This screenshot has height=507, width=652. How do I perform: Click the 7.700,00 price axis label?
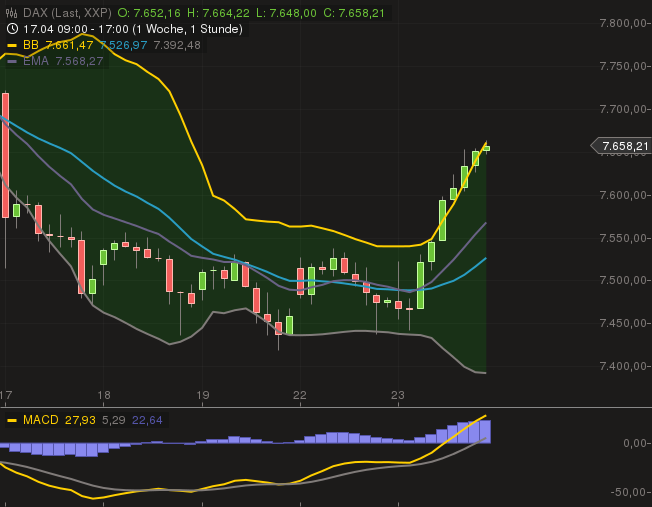[x=623, y=109]
